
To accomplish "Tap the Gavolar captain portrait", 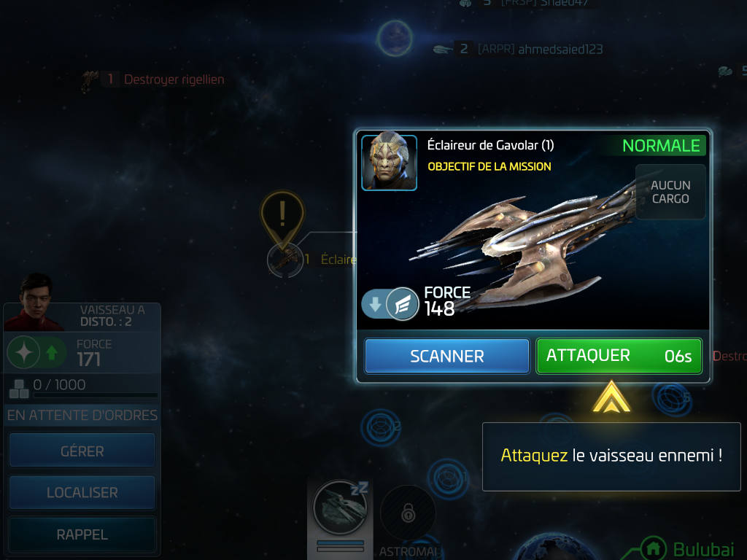I will [390, 163].
